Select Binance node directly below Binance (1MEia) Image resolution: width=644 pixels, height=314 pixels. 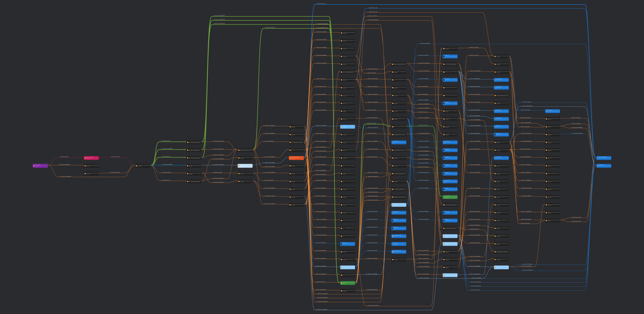click(x=604, y=166)
